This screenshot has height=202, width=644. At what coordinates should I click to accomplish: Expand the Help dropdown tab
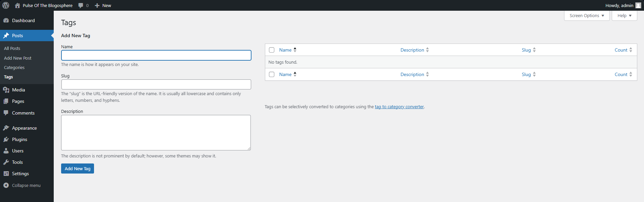pos(624,16)
